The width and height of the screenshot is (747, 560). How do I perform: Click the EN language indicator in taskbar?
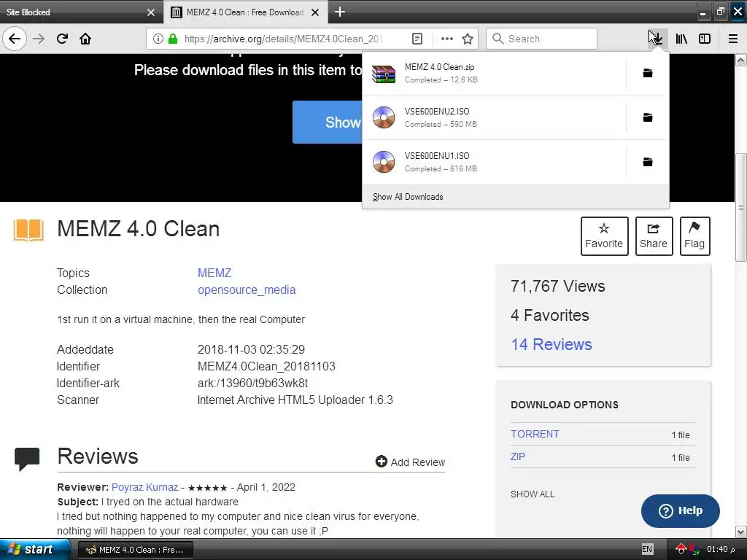647,549
